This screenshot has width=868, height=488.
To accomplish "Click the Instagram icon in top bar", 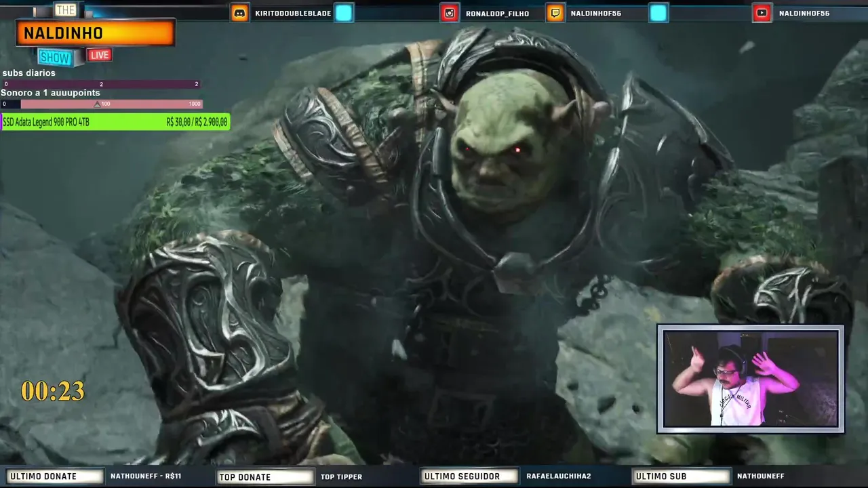I will pos(450,13).
